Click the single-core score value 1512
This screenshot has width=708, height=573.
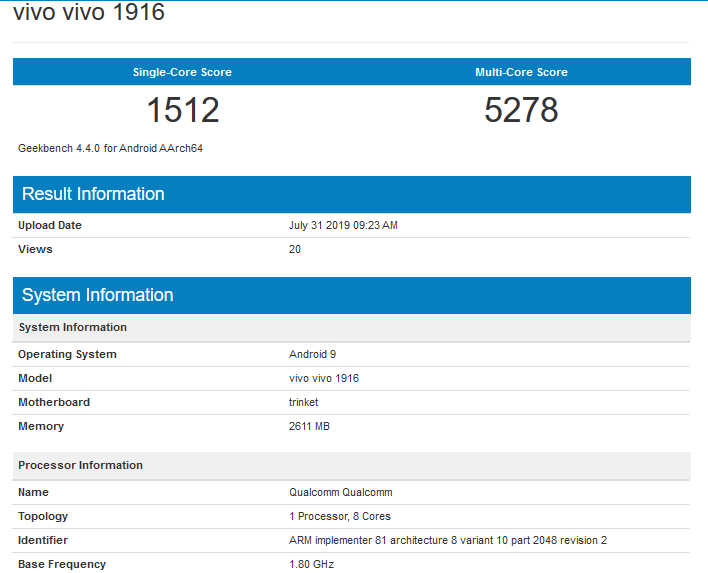click(182, 110)
